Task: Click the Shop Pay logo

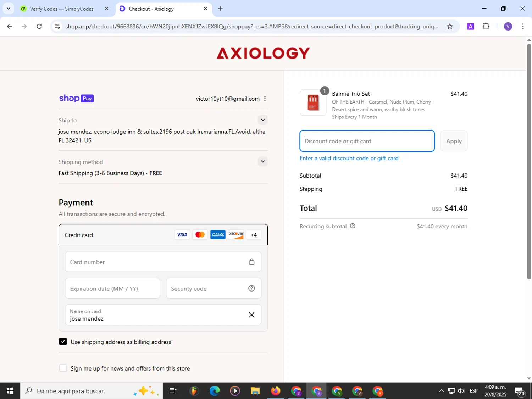Action: pos(76,98)
